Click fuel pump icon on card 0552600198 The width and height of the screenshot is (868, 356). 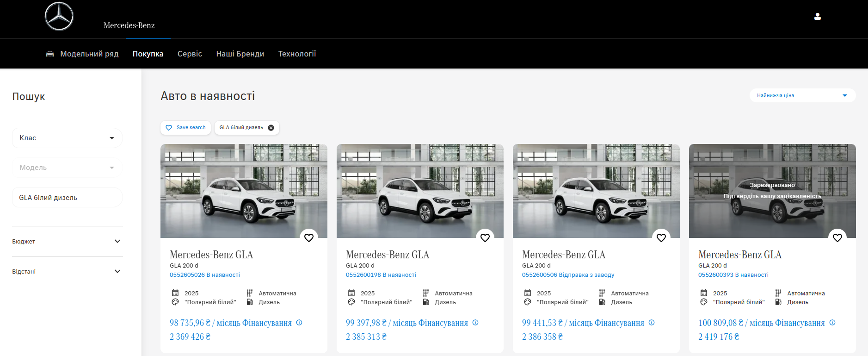[426, 302]
